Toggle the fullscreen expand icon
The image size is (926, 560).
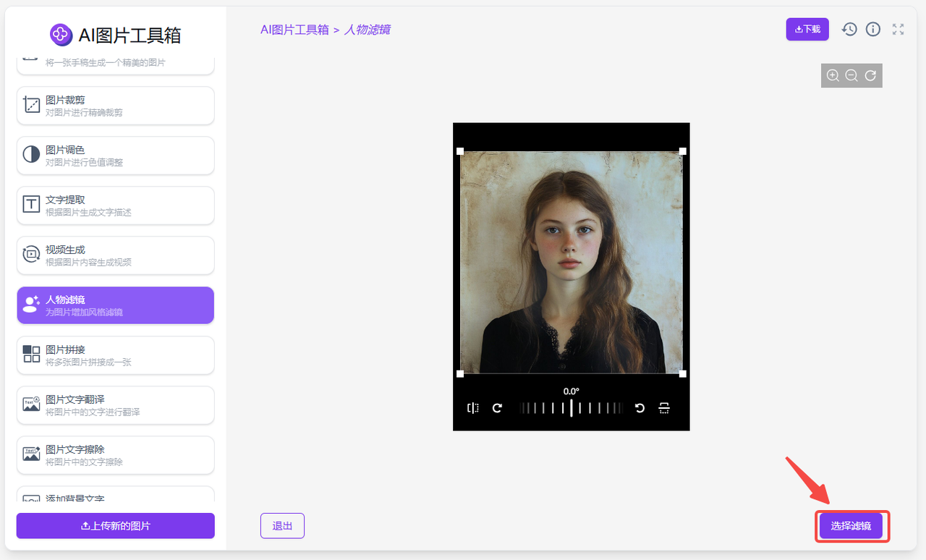(898, 29)
